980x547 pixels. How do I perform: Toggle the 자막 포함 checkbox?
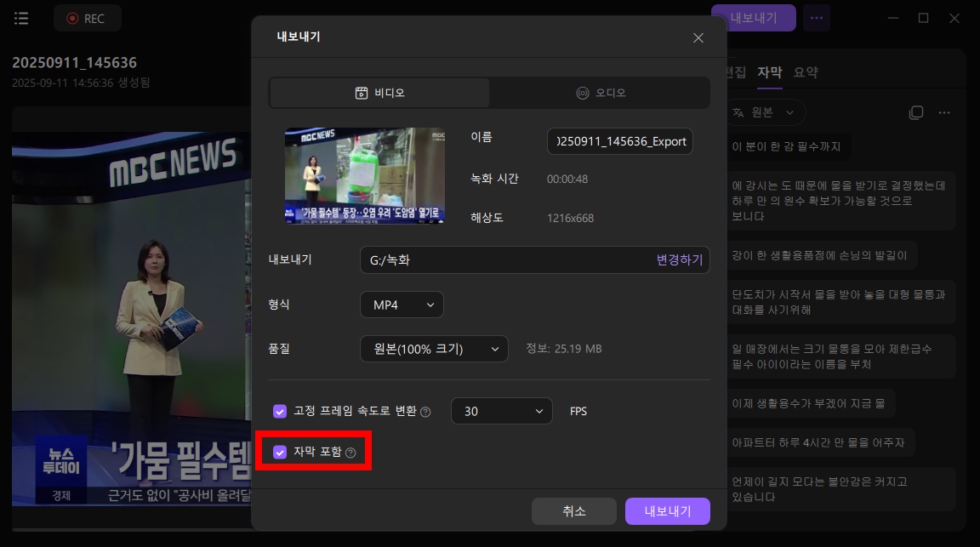279,452
